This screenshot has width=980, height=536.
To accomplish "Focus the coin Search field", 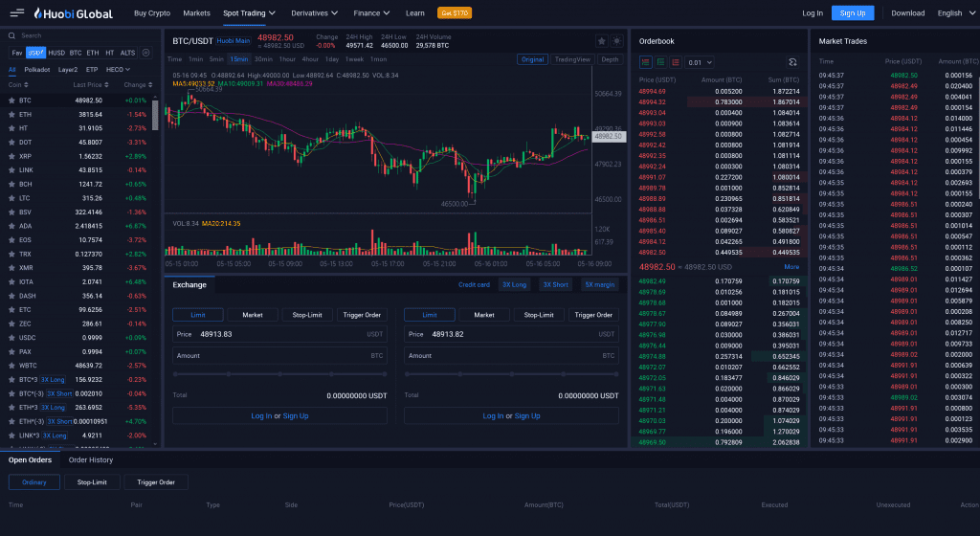I will tap(81, 35).
